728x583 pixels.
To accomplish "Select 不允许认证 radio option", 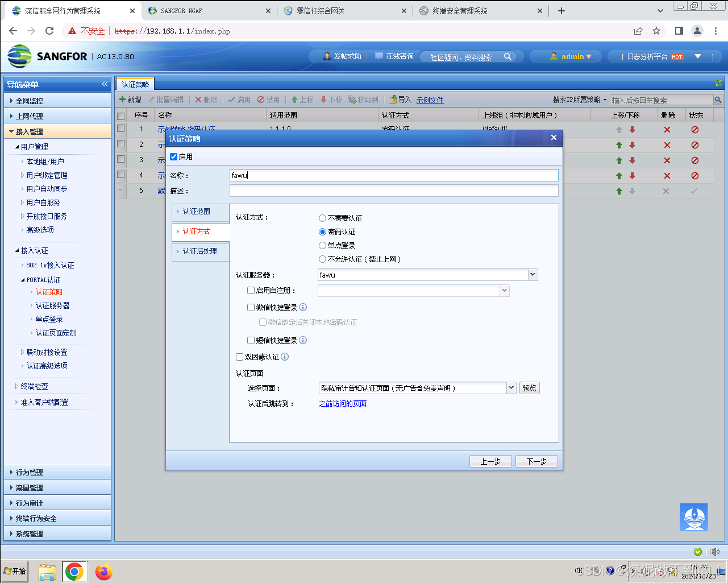I will point(322,259).
